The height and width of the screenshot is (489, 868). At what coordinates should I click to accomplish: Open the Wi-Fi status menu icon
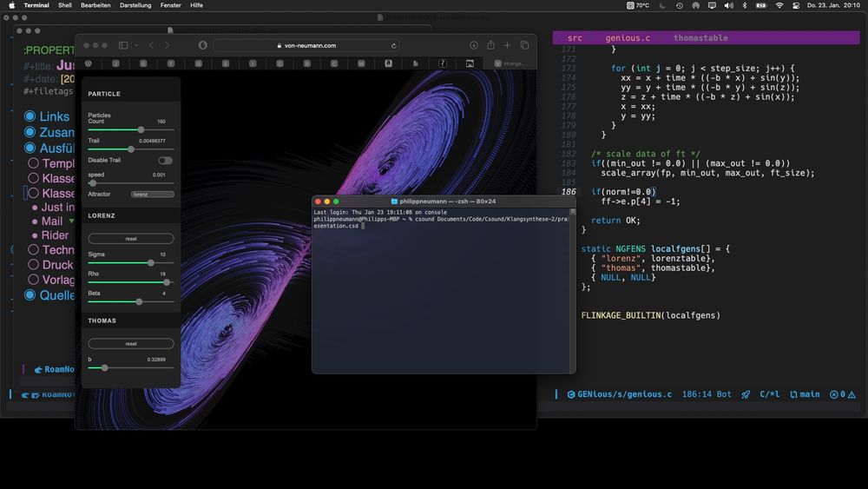tap(779, 5)
